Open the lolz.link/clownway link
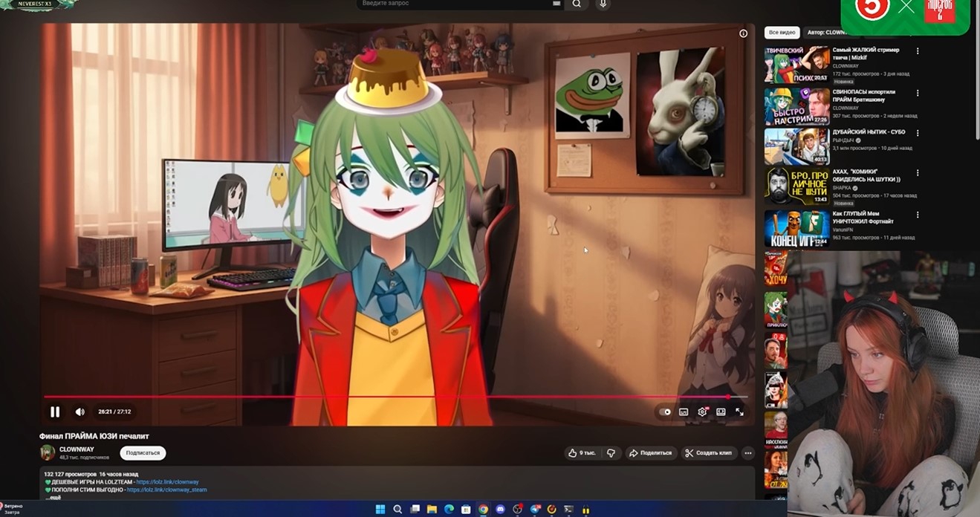The height and width of the screenshot is (517, 980). coord(167,482)
